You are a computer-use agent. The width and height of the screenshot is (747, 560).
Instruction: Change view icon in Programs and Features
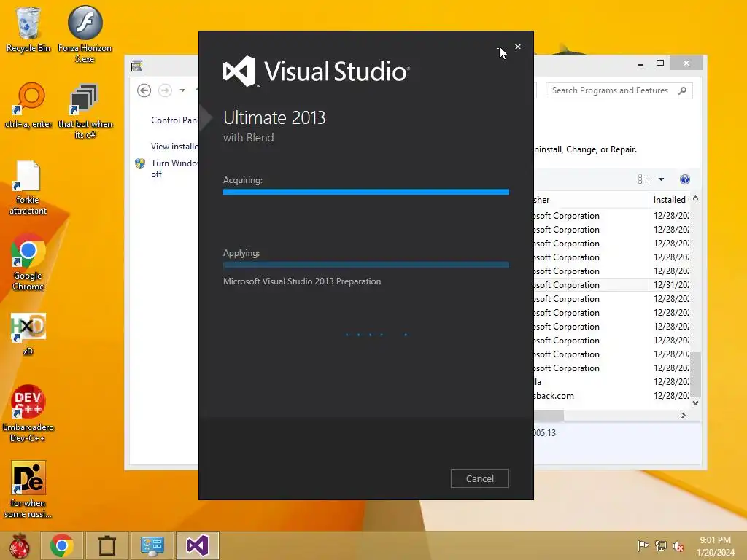coord(643,179)
